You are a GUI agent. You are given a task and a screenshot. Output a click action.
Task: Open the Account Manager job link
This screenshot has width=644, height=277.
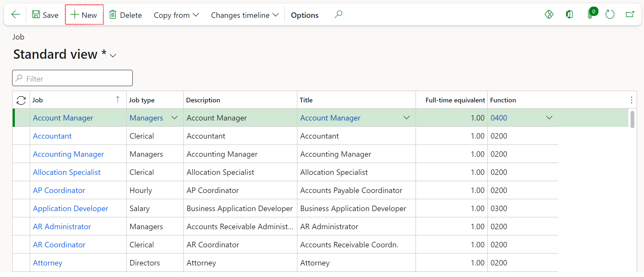pyautogui.click(x=63, y=118)
